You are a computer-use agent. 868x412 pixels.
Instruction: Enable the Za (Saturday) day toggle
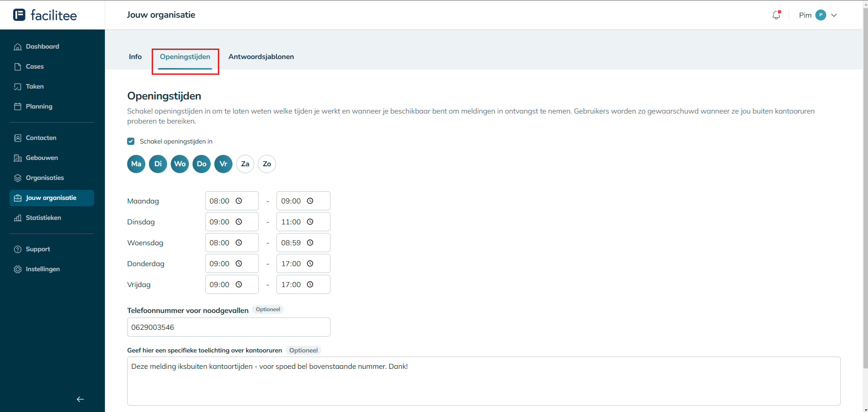pyautogui.click(x=245, y=164)
